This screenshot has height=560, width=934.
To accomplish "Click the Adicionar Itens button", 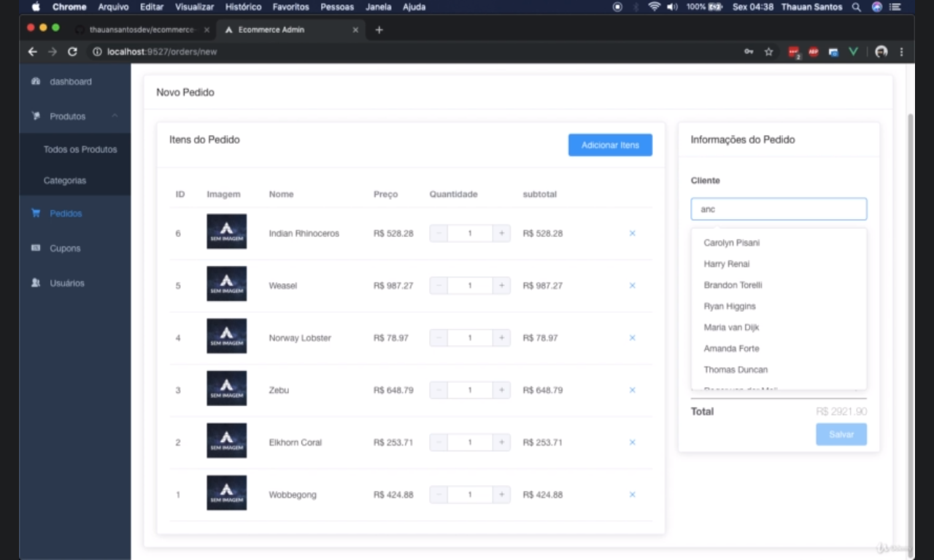I will point(610,145).
